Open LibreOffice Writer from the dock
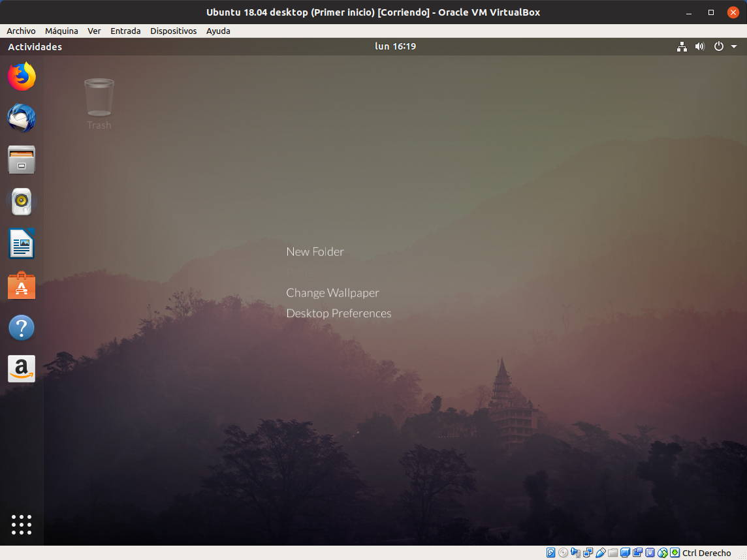Image resolution: width=747 pixels, height=560 pixels. [x=22, y=244]
